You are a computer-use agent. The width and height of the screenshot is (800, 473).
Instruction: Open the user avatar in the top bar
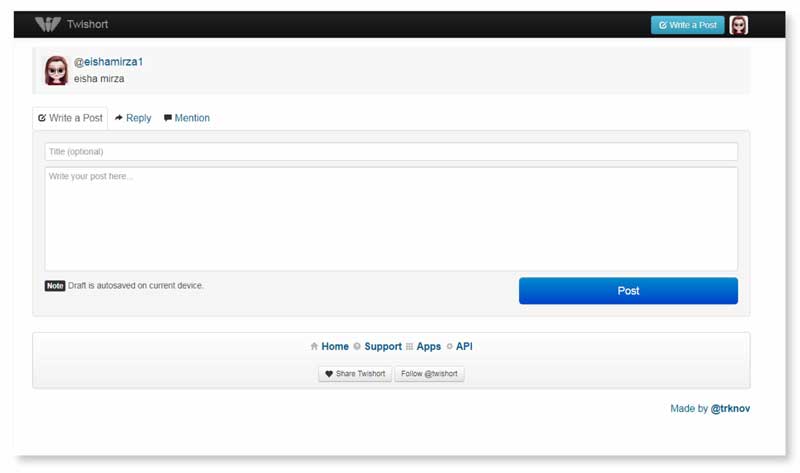tap(738, 25)
